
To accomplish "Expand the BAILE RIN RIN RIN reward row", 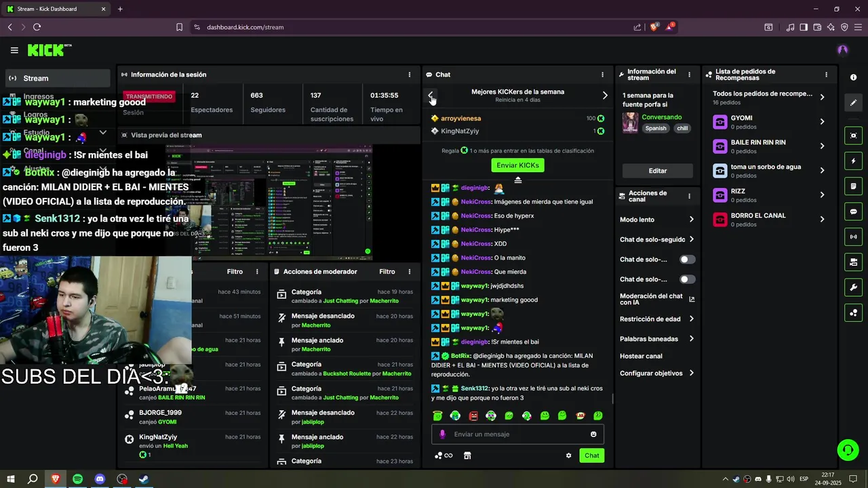I will click(822, 146).
